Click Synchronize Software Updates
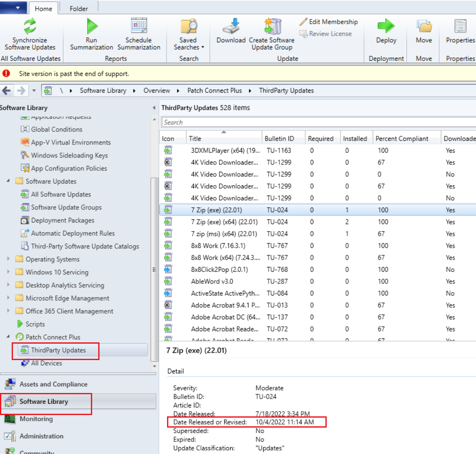The height and width of the screenshot is (454, 476). pyautogui.click(x=29, y=35)
